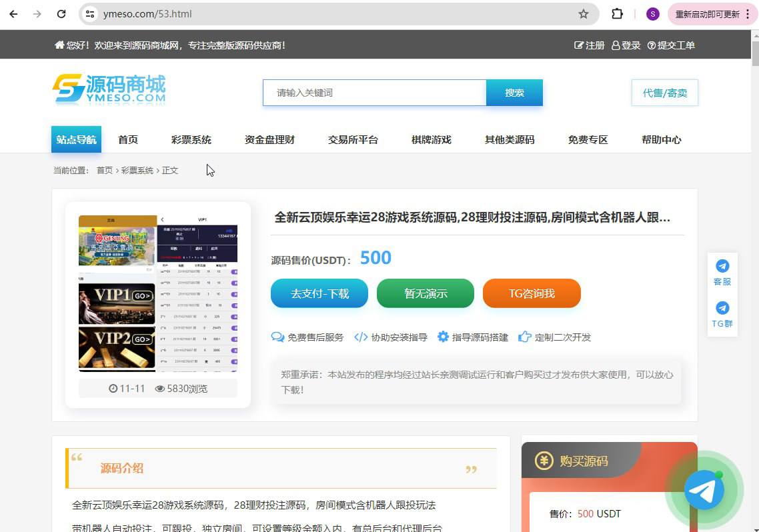This screenshot has width=759, height=532.
Task: Click the 源码商城 YMESO.COM logo
Action: [x=109, y=89]
